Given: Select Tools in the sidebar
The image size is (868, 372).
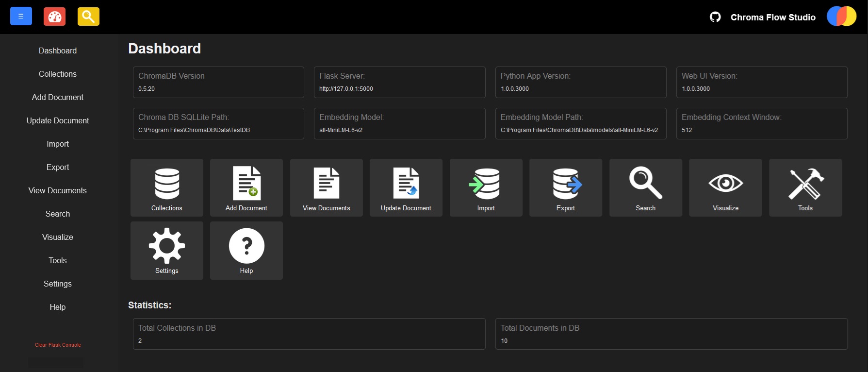Looking at the screenshot, I should tap(58, 260).
